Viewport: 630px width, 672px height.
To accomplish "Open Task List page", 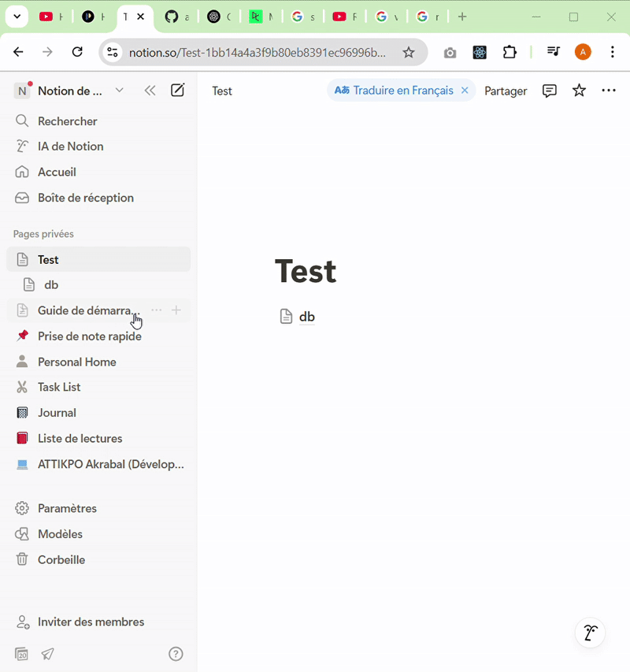I will tap(98, 387).
